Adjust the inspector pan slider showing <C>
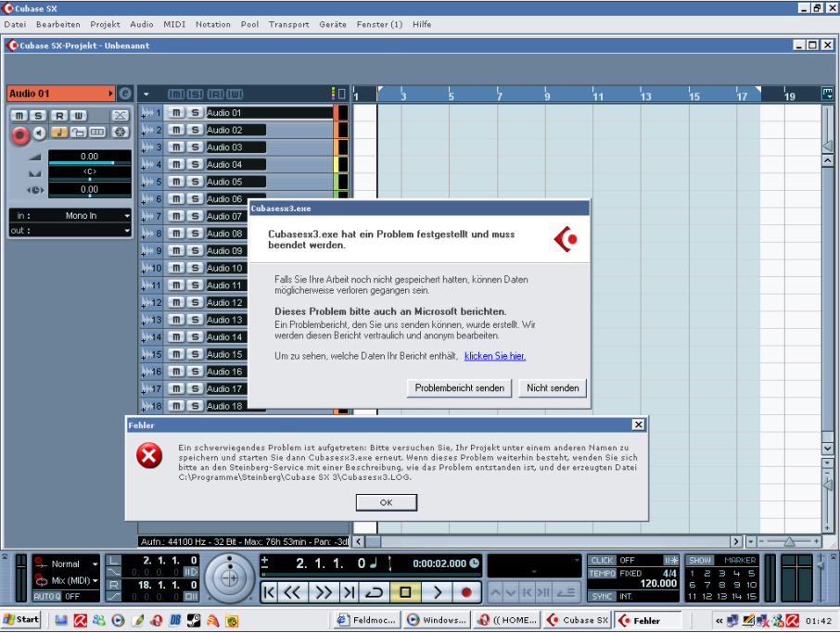 pyautogui.click(x=89, y=173)
